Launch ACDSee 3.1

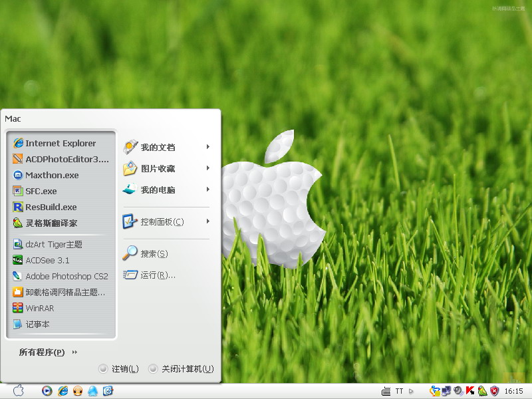pyautogui.click(x=61, y=260)
